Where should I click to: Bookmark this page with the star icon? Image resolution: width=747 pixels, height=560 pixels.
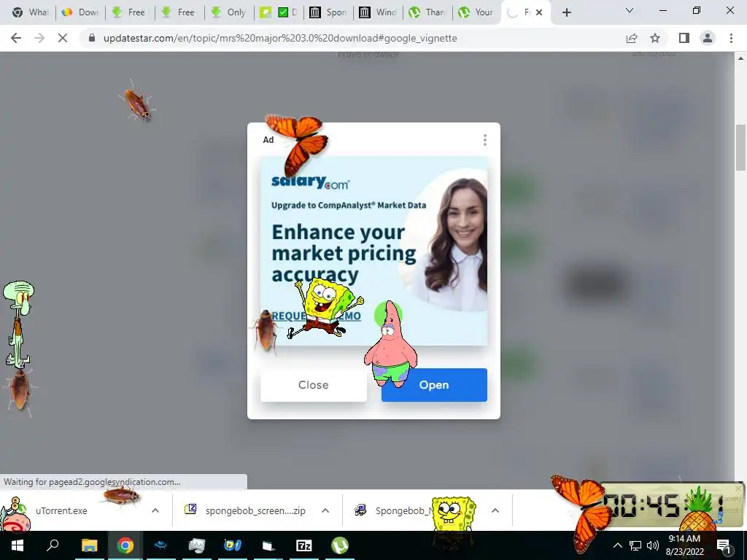tap(655, 38)
